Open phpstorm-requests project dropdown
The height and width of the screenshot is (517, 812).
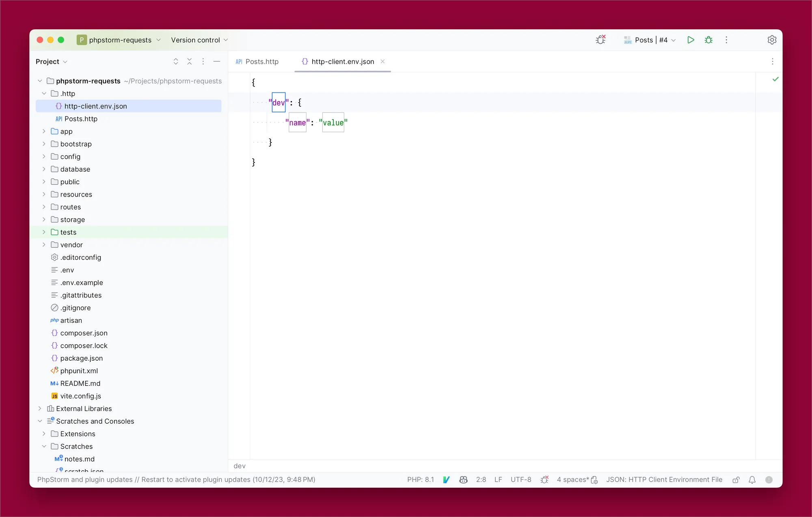[x=119, y=40]
